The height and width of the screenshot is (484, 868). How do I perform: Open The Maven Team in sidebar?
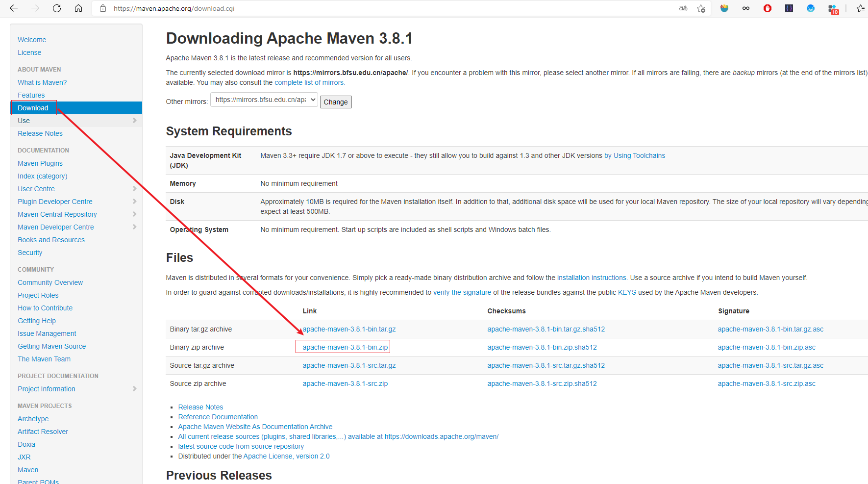(x=44, y=359)
